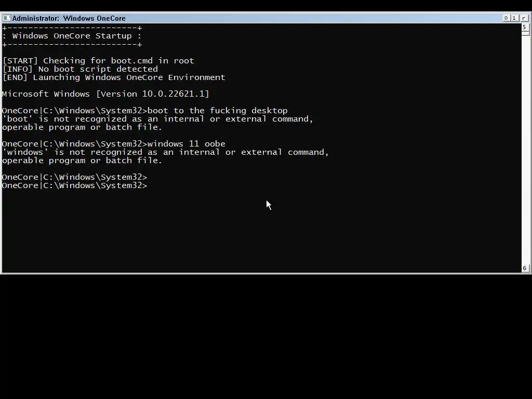Click the scroll-down arrow labeled '6'
The image size is (532, 399).
525,268
